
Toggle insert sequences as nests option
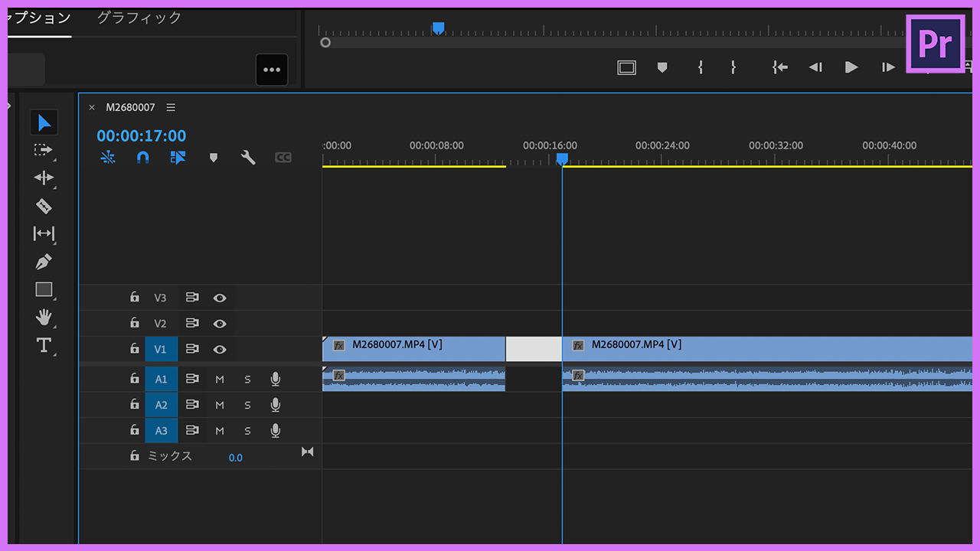coord(108,158)
